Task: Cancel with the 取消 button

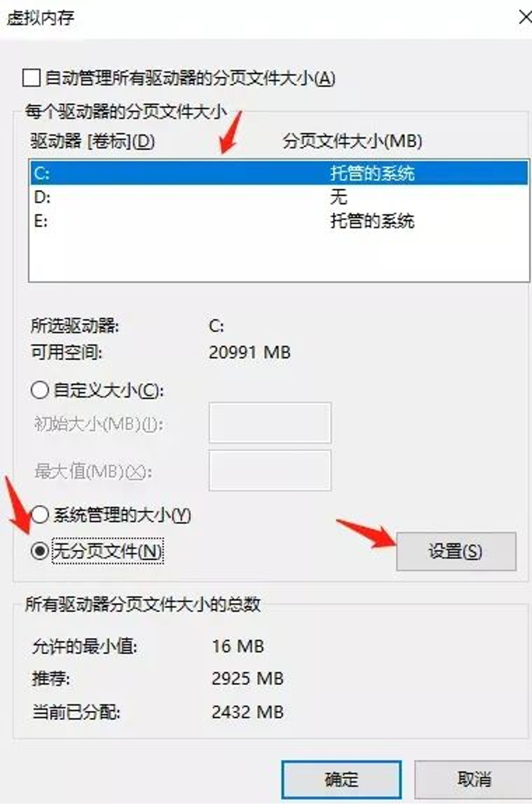Action: pos(474,780)
